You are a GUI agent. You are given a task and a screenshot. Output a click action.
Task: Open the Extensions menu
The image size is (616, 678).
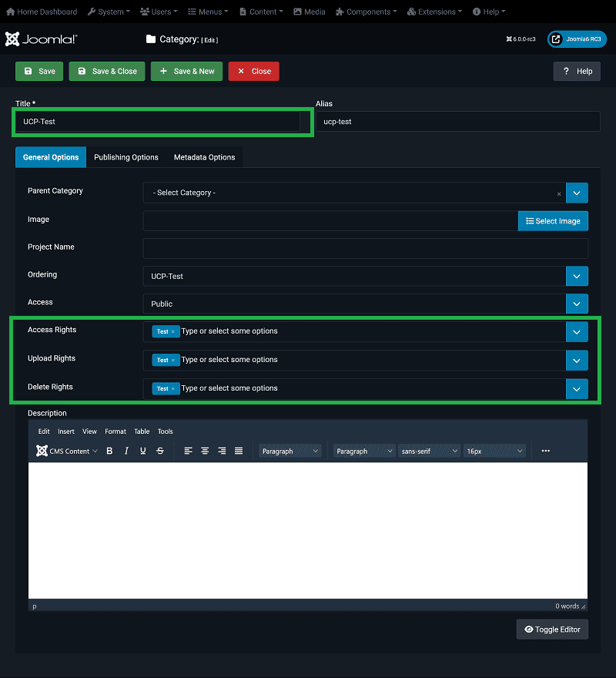434,12
